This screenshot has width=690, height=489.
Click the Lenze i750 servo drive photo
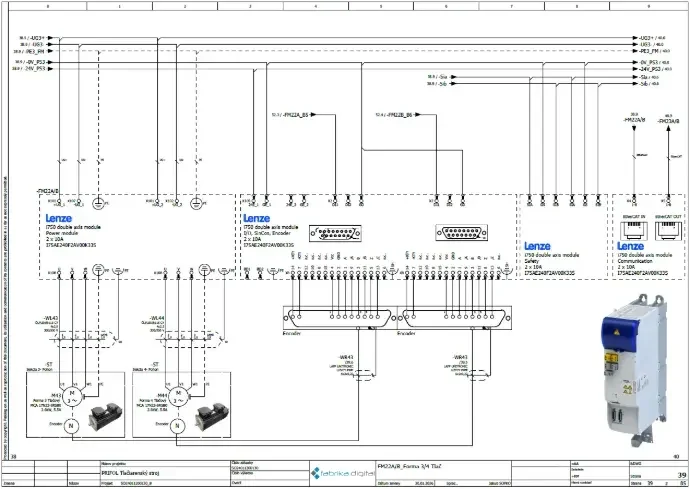pos(632,370)
